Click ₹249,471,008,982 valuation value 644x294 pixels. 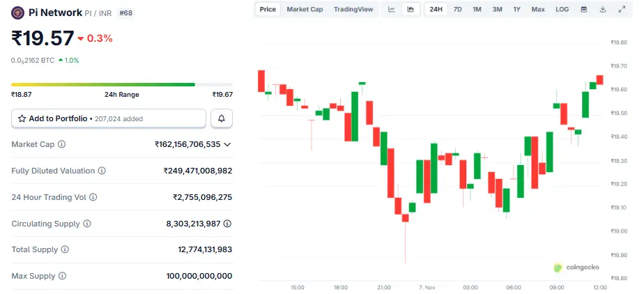tap(198, 171)
